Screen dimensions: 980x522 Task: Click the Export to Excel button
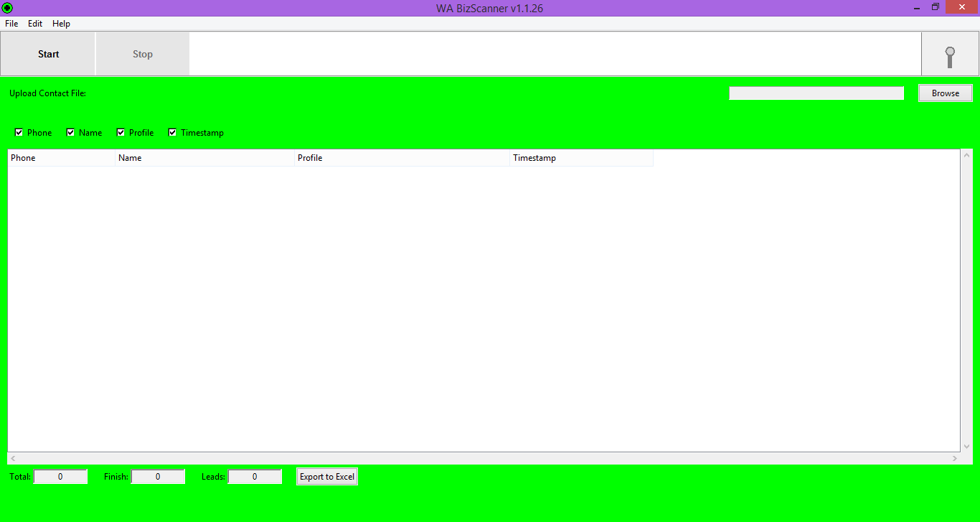tap(327, 477)
